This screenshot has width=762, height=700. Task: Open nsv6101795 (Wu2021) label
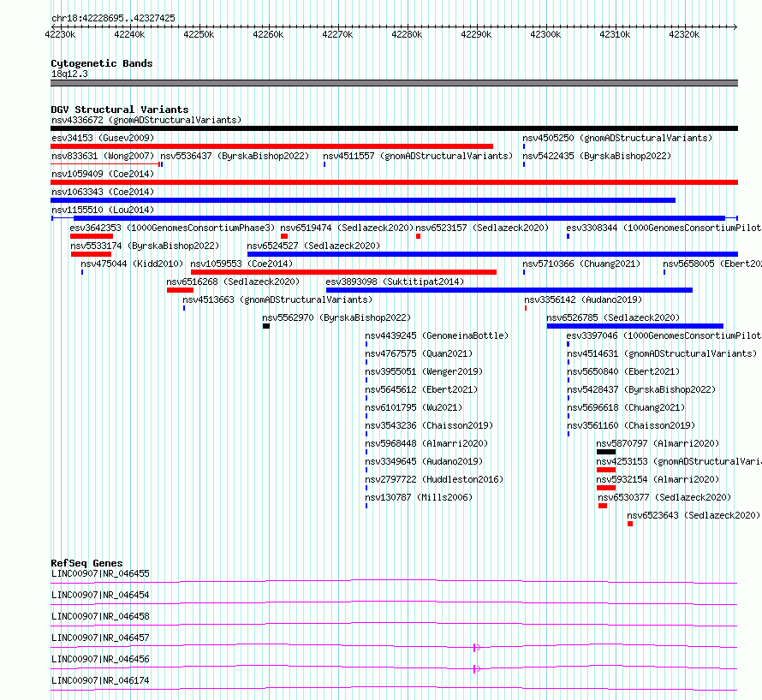[x=414, y=407]
